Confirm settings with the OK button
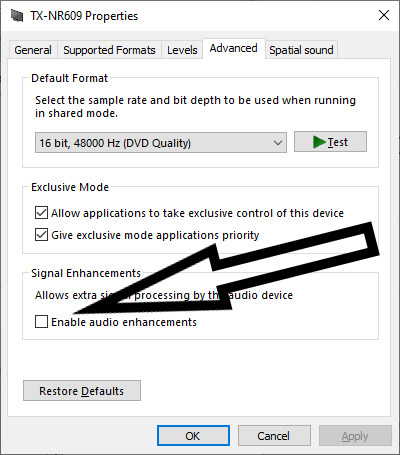Viewport: 400px width, 455px height. [x=193, y=436]
